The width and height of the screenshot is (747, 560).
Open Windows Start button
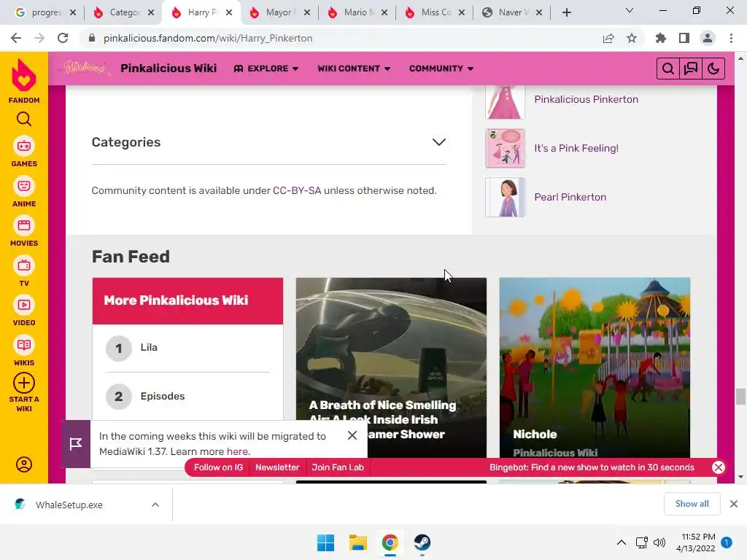coord(325,542)
